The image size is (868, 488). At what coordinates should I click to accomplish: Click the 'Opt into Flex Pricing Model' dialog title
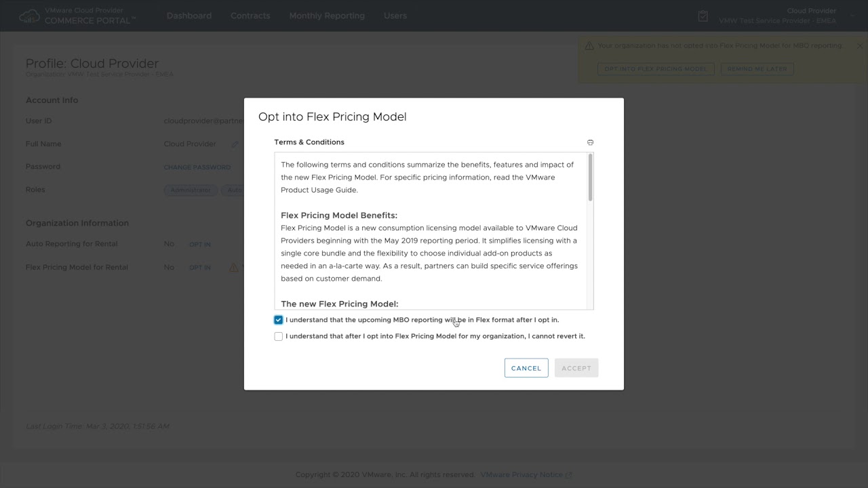click(x=332, y=117)
